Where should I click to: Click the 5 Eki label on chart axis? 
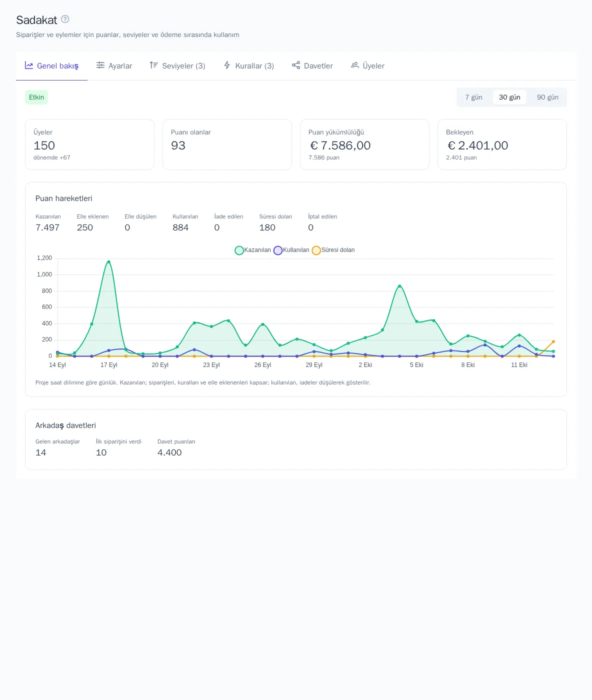[416, 365]
